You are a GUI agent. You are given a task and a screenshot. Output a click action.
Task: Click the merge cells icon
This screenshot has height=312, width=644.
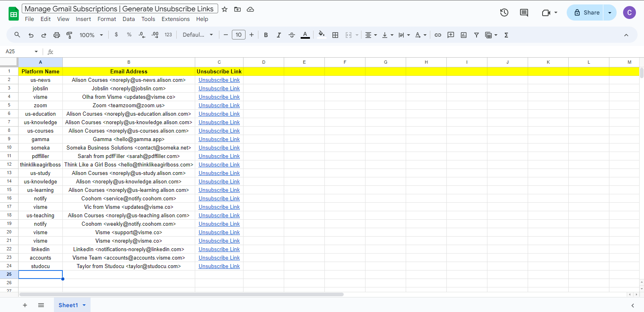click(x=349, y=35)
